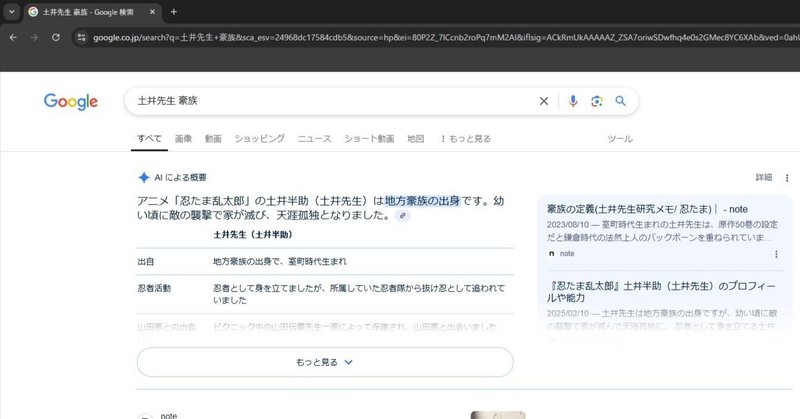Search by image with Google Lens icon
This screenshot has width=800, height=419.
(596, 101)
